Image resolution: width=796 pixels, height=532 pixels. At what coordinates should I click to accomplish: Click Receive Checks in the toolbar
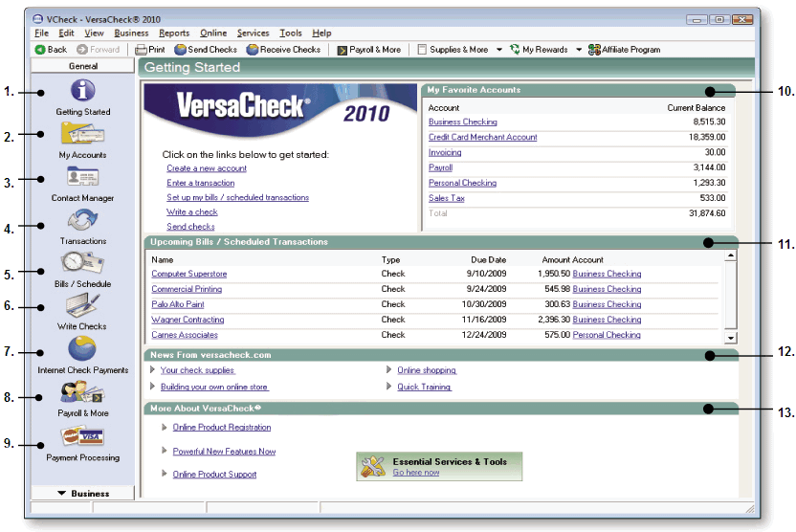coord(283,50)
